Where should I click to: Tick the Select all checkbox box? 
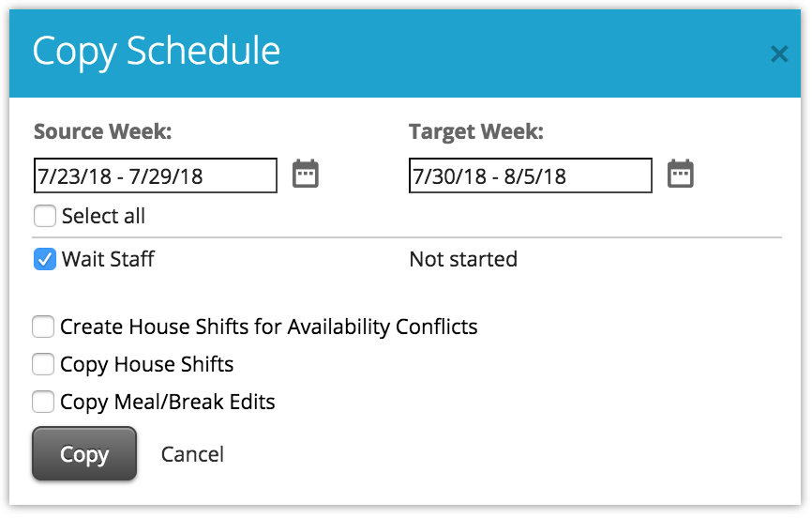click(45, 217)
